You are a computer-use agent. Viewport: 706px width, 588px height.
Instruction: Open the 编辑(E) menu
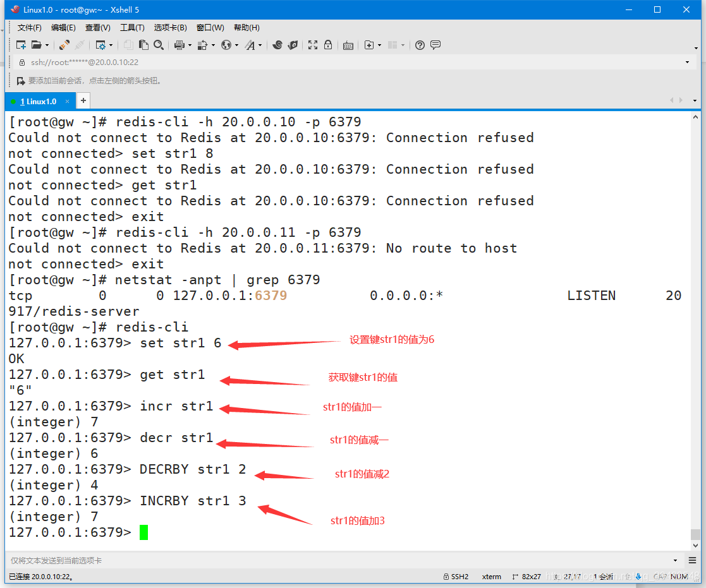[63, 27]
